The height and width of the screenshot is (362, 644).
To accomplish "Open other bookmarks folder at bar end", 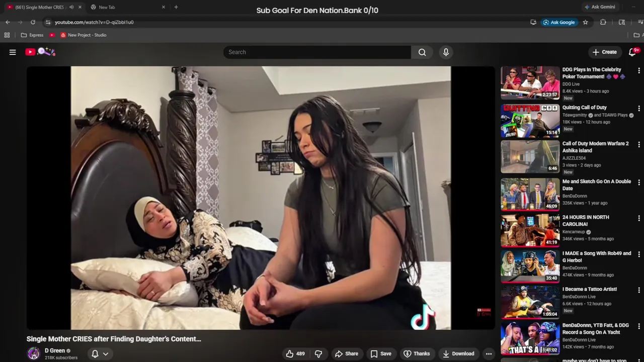I will [637, 35].
